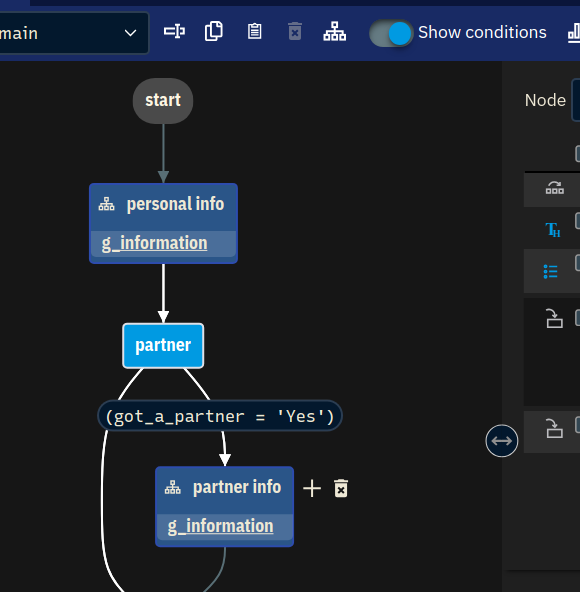
Task: Toggle the Show conditions switch
Action: [391, 33]
